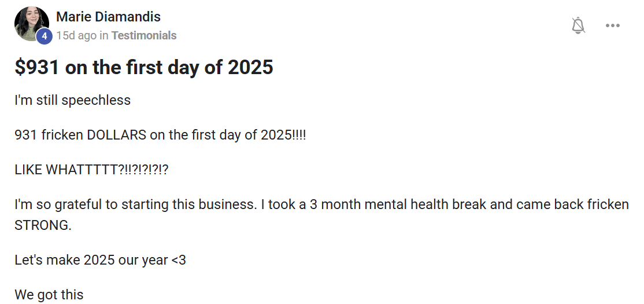Screen dimensions: 644x304
Task: Click the "<3" heart emoticon text
Action: [179, 260]
